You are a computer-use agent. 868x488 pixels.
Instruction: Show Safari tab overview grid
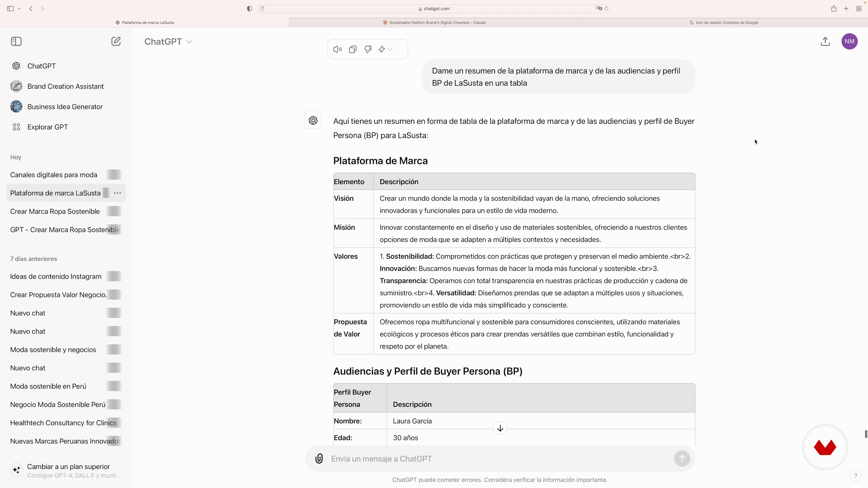pos(859,8)
